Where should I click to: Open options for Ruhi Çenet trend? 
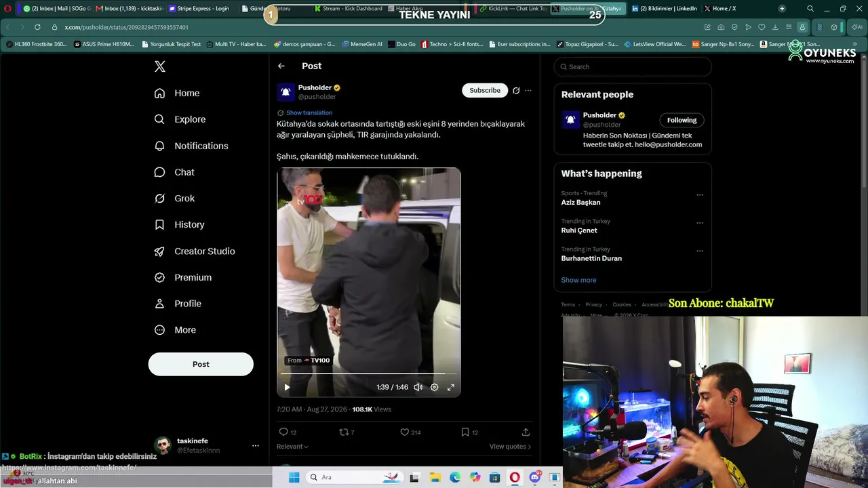coord(700,223)
